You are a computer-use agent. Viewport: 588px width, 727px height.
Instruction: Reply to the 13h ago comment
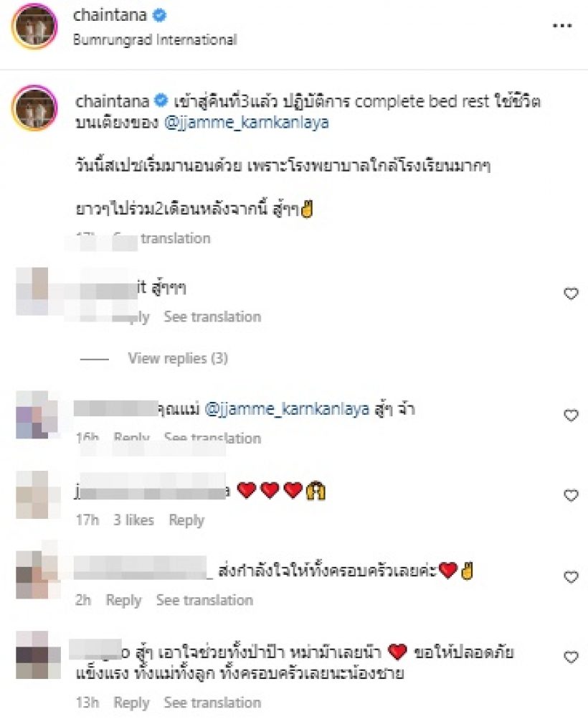click(x=131, y=703)
